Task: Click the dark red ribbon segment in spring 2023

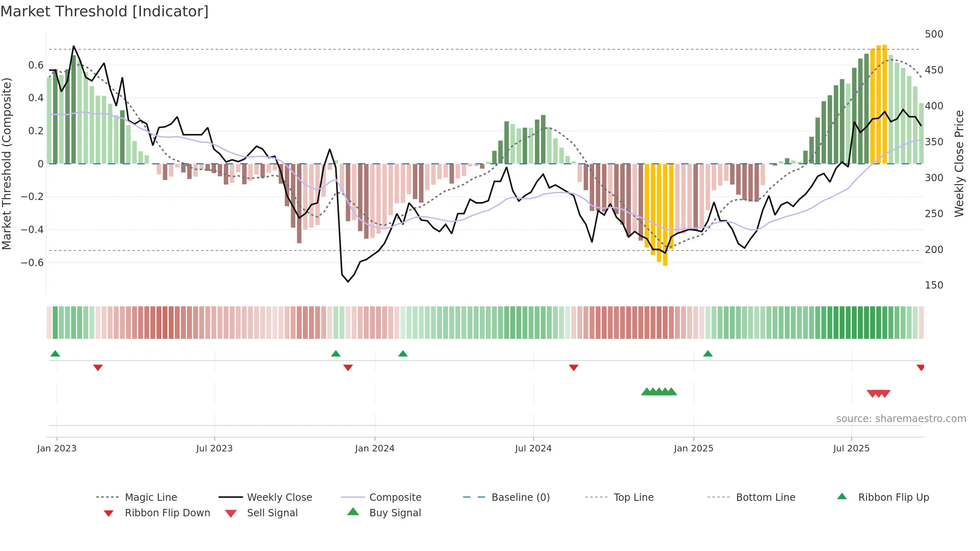Action: [165, 322]
